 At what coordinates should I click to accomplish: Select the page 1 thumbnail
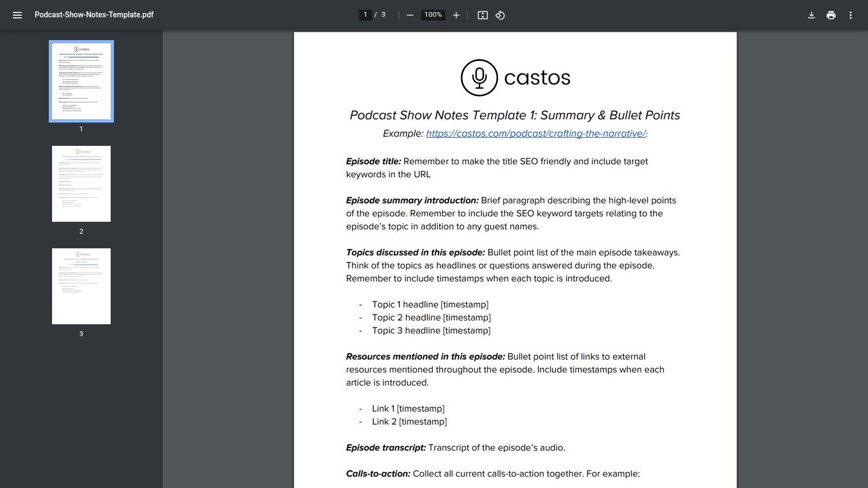(x=81, y=80)
